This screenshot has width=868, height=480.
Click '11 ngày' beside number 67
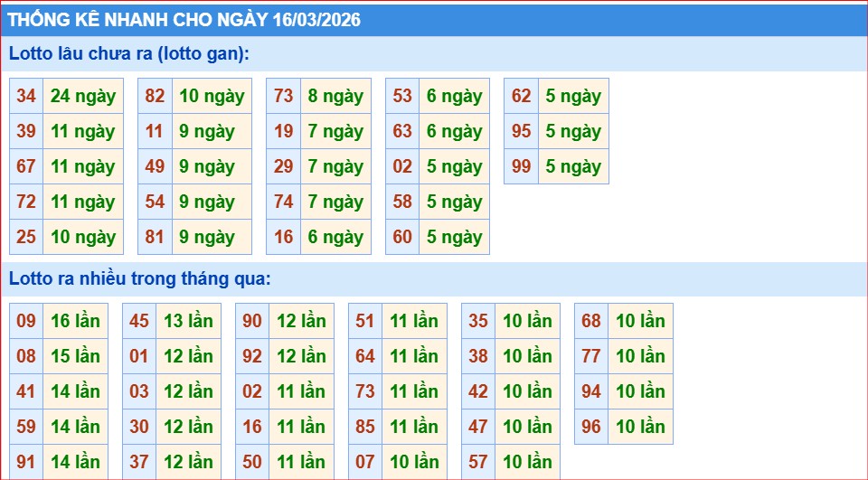click(83, 166)
